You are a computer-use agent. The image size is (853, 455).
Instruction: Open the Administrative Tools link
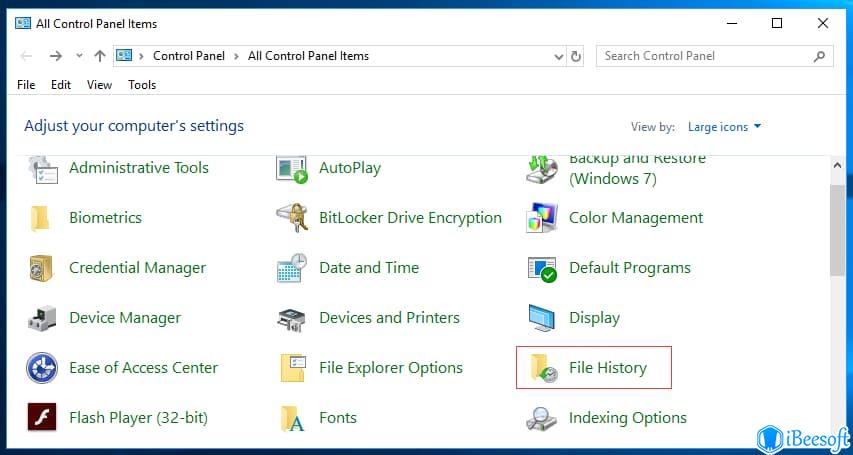(x=139, y=168)
